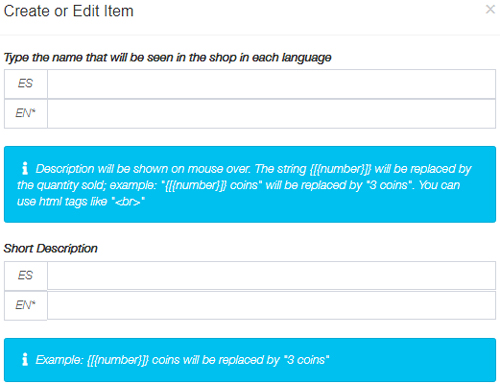Click the info icon in Description notice
Image resolution: width=500 pixels, height=384 pixels.
25,168
